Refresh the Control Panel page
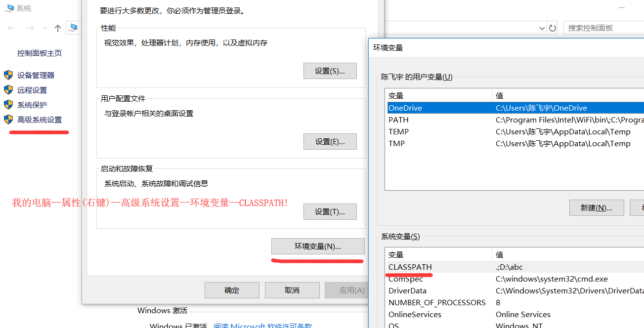644x328 pixels. pyautogui.click(x=553, y=28)
